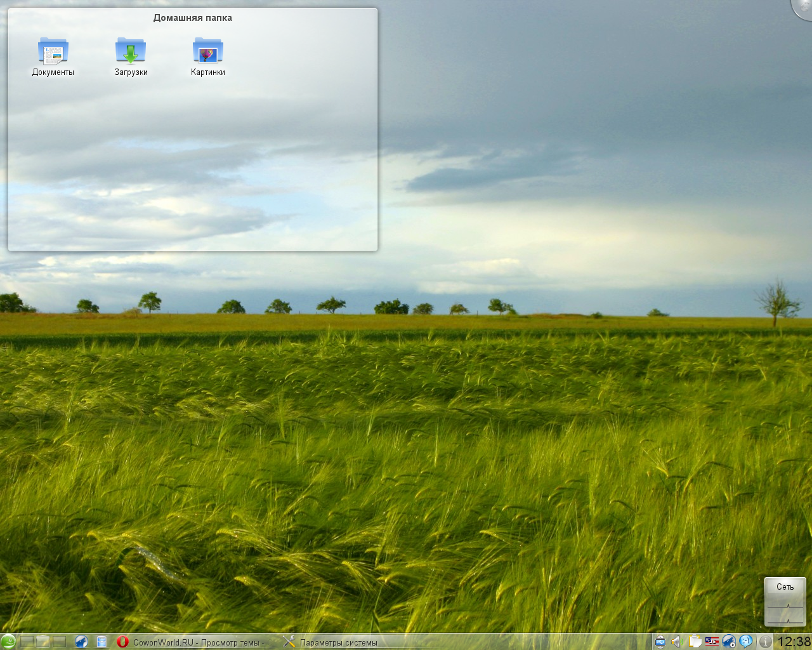This screenshot has width=812, height=650.
Task: Click the blue wolf player icon in tray
Action: 729,642
